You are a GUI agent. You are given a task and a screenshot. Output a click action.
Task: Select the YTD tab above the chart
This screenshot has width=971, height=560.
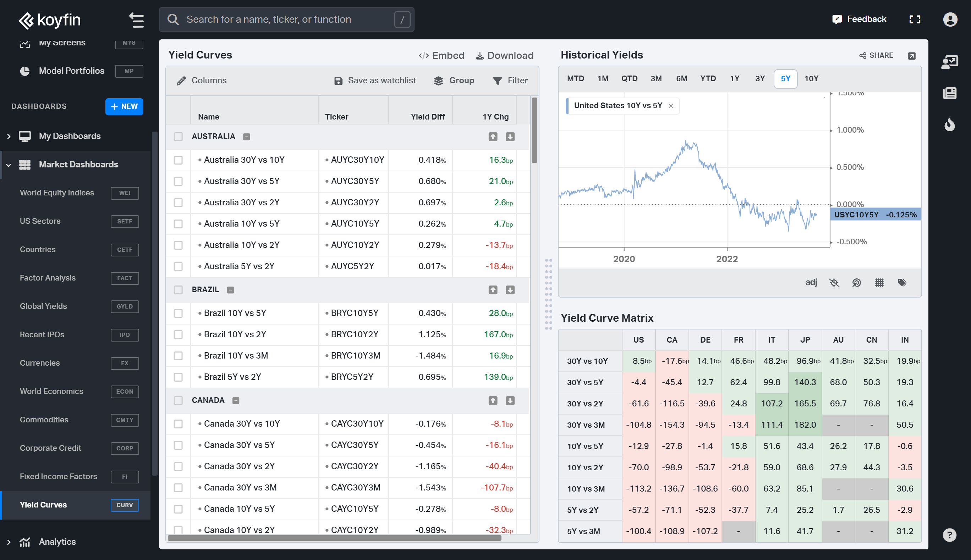click(708, 78)
